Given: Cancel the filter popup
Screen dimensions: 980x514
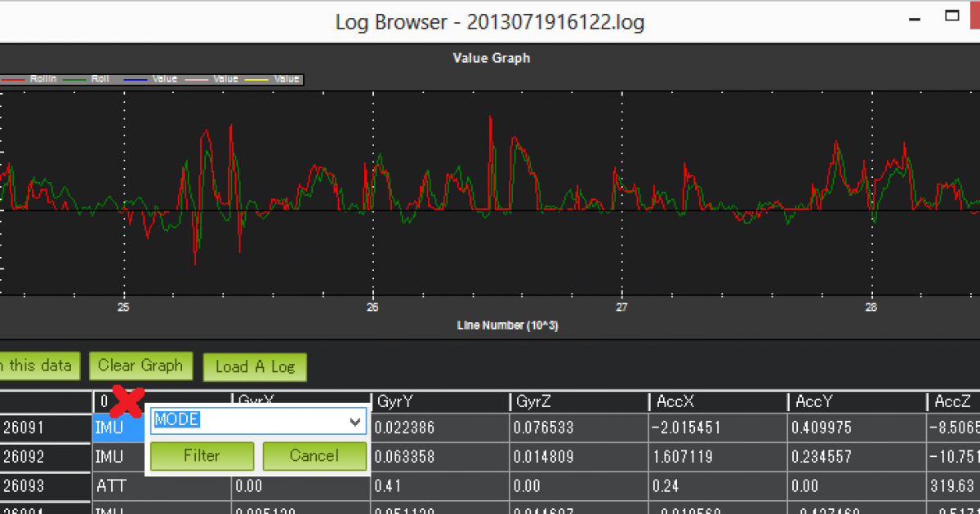Looking at the screenshot, I should click(314, 456).
